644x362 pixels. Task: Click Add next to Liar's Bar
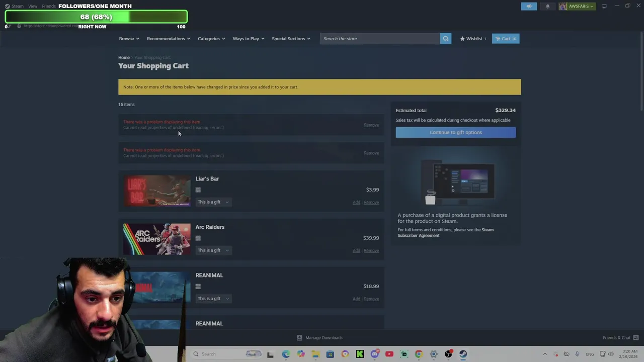click(x=356, y=203)
